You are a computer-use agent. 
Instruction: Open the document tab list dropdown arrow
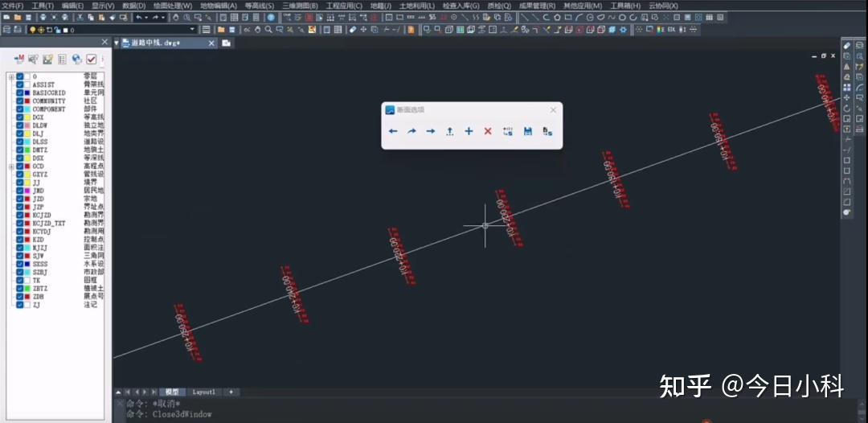point(117,43)
